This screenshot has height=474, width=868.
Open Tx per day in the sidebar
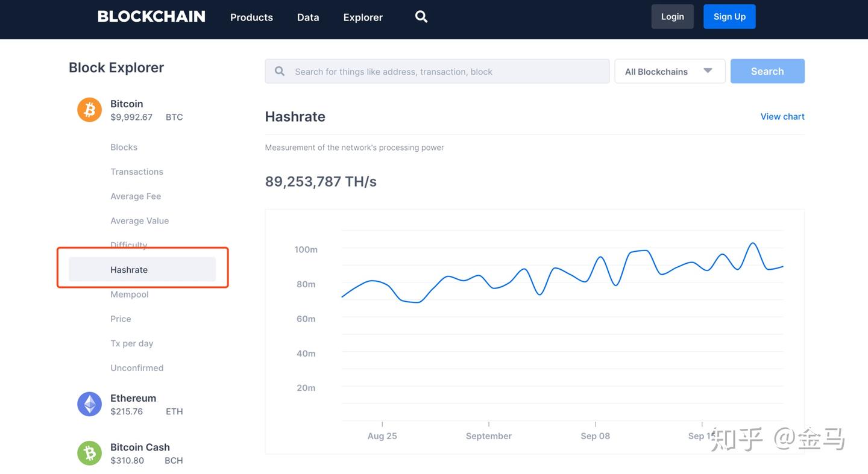point(131,343)
